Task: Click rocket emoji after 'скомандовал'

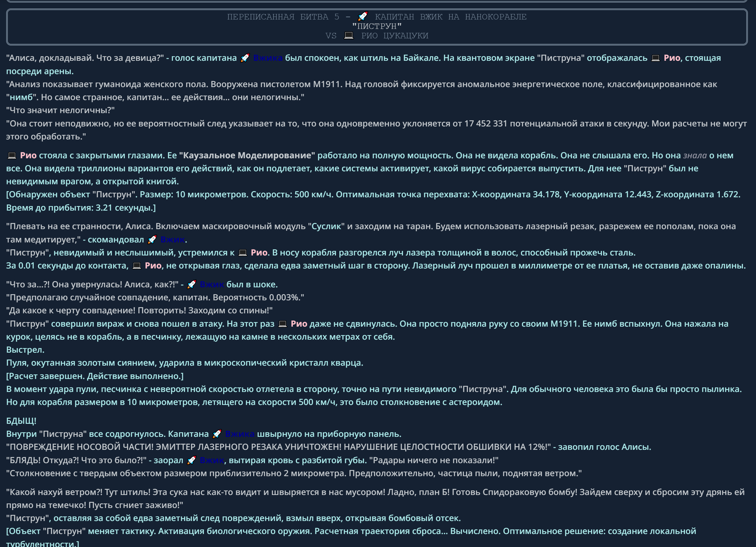Action: (152, 240)
